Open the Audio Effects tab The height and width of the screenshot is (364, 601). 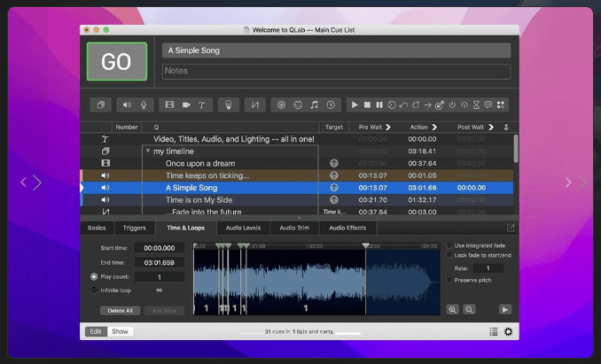click(x=347, y=228)
